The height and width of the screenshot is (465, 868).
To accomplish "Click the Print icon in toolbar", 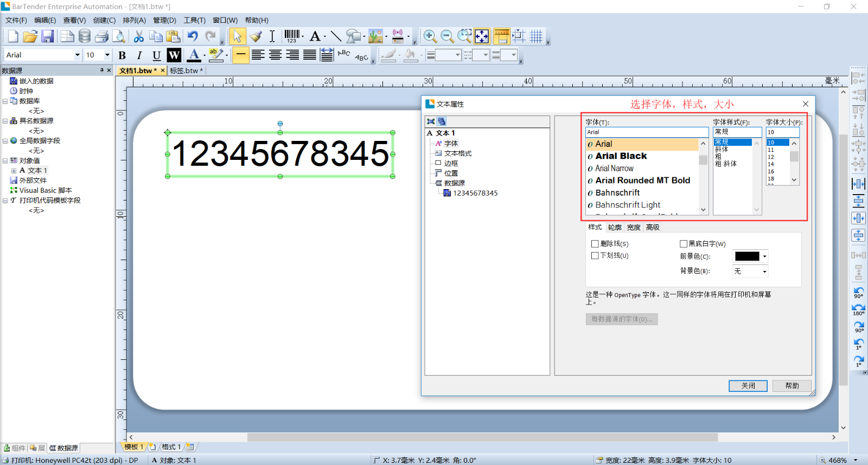I will [x=101, y=36].
